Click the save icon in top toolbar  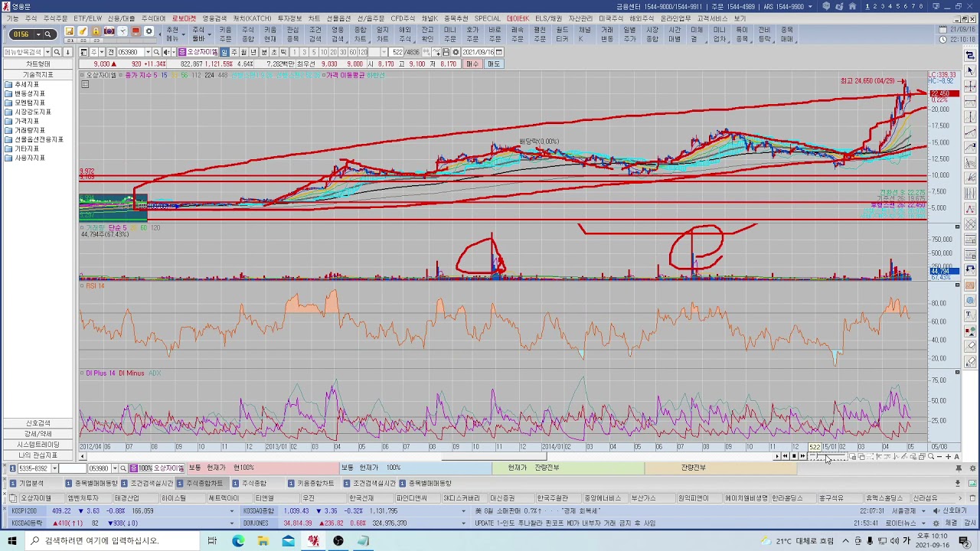click(69, 31)
